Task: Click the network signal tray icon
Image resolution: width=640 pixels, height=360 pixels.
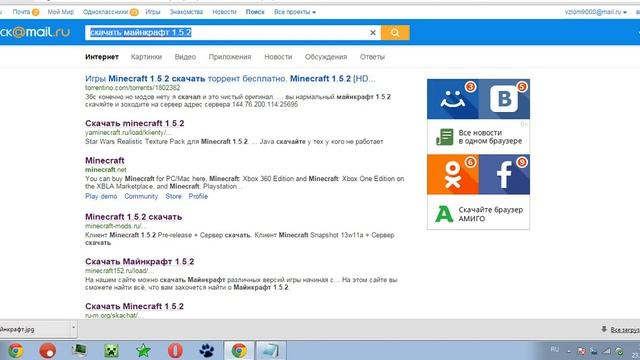Action: point(607,351)
